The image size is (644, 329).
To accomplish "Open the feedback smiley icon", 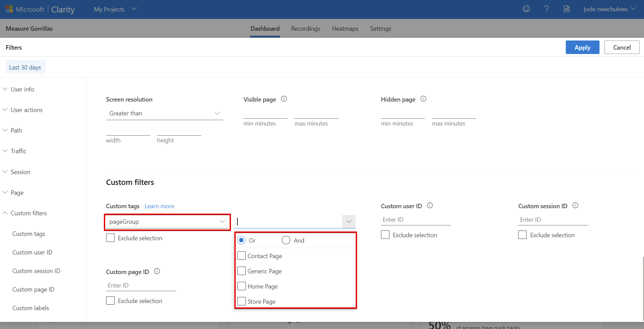I will tap(526, 9).
